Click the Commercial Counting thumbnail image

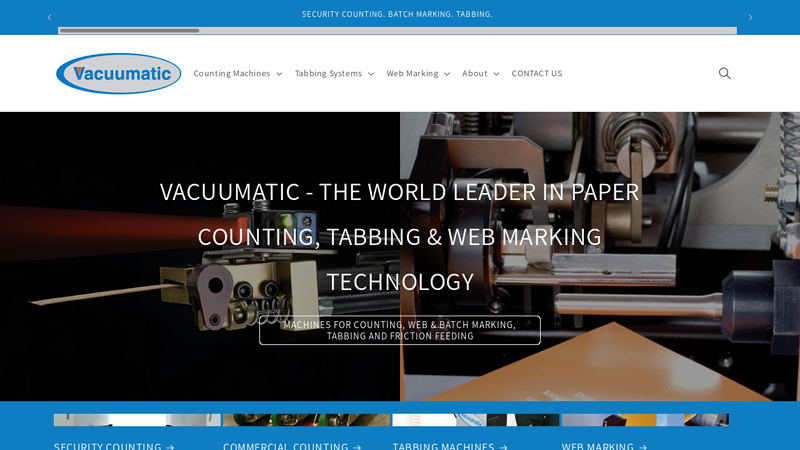pyautogui.click(x=307, y=420)
